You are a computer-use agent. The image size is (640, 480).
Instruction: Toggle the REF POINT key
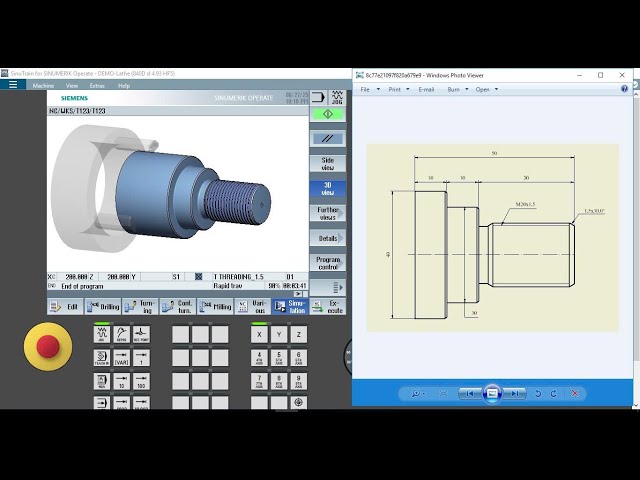coord(142,334)
